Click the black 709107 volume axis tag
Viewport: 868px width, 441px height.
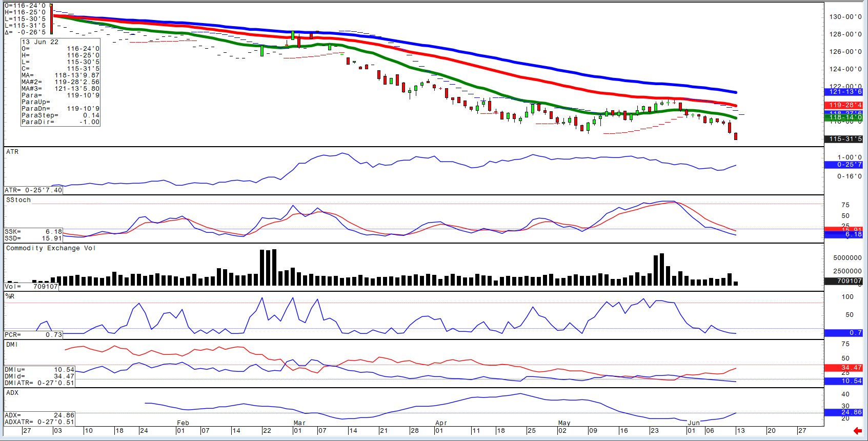pyautogui.click(x=843, y=281)
